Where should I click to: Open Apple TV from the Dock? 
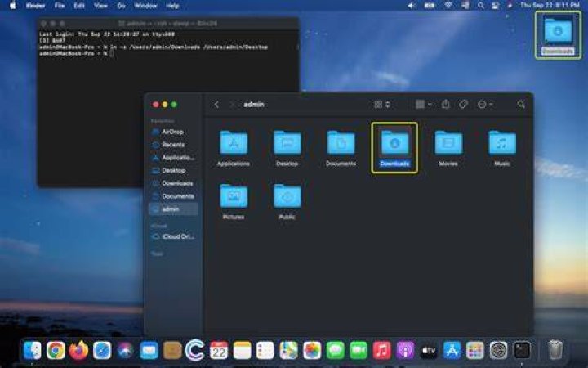(428, 351)
